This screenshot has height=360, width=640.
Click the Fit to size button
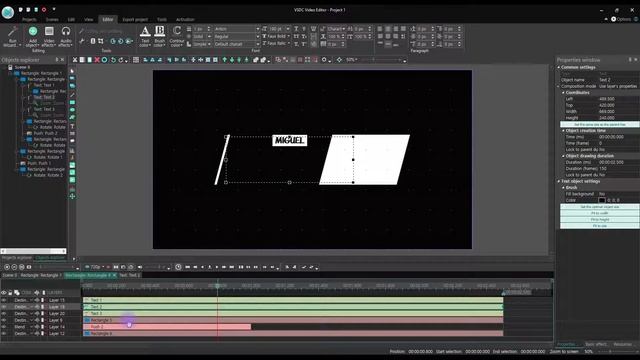pos(600,226)
